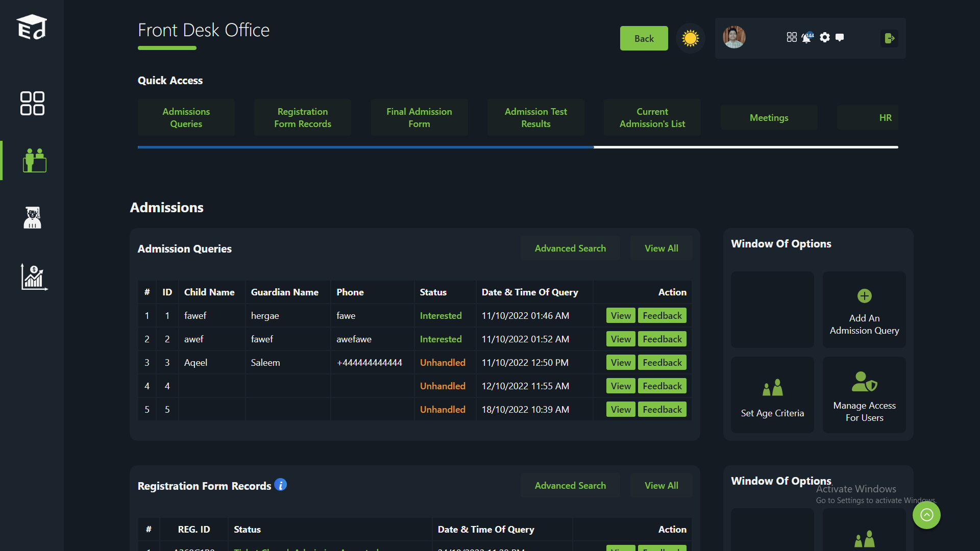Click the logout icon
Viewport: 980px width, 551px height.
889,38
